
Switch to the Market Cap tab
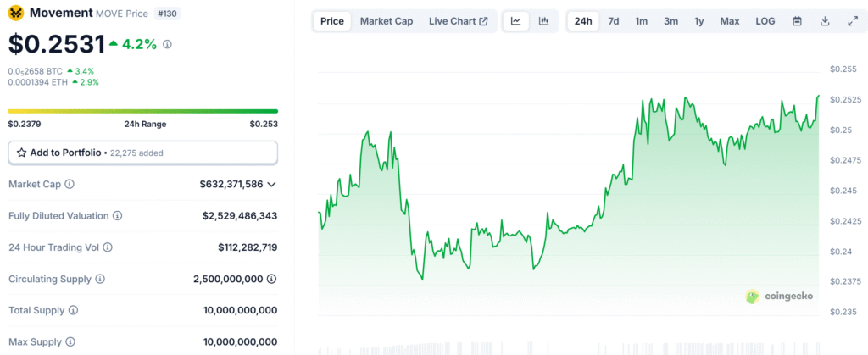(387, 21)
